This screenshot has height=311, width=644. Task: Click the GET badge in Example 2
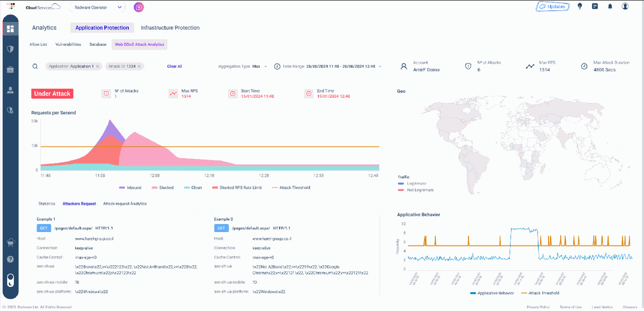tap(221, 228)
